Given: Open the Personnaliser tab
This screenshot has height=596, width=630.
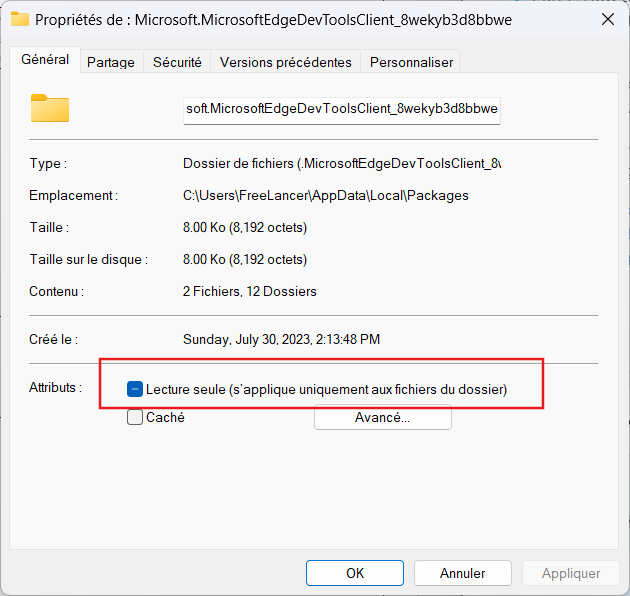Looking at the screenshot, I should point(411,62).
